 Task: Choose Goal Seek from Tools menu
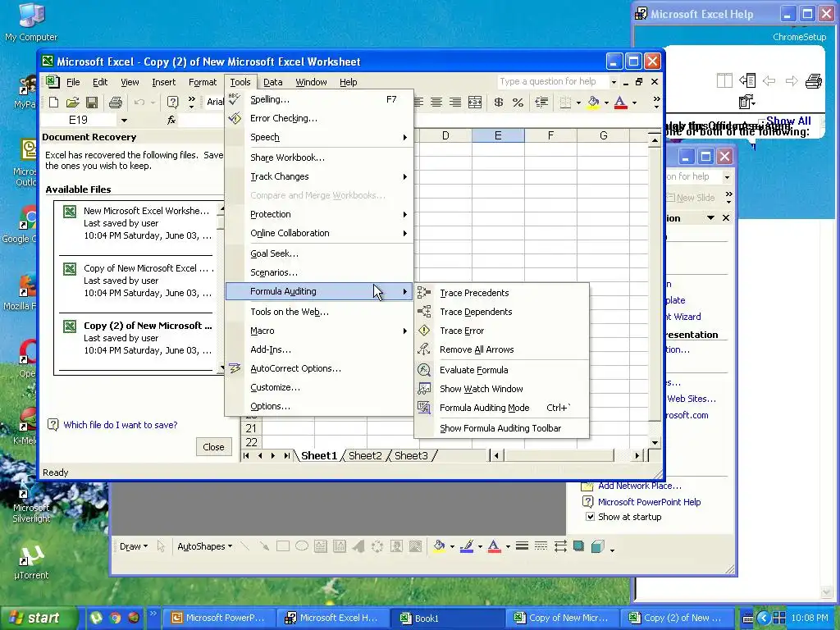click(319, 253)
